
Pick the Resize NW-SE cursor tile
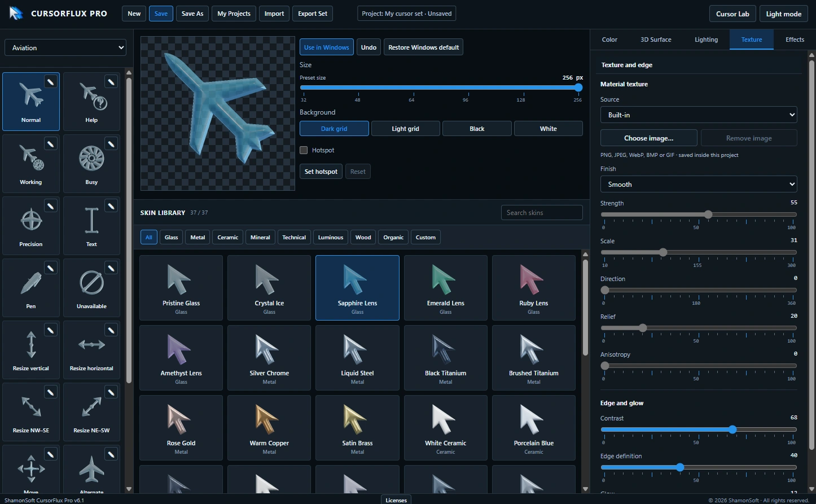pyautogui.click(x=31, y=412)
